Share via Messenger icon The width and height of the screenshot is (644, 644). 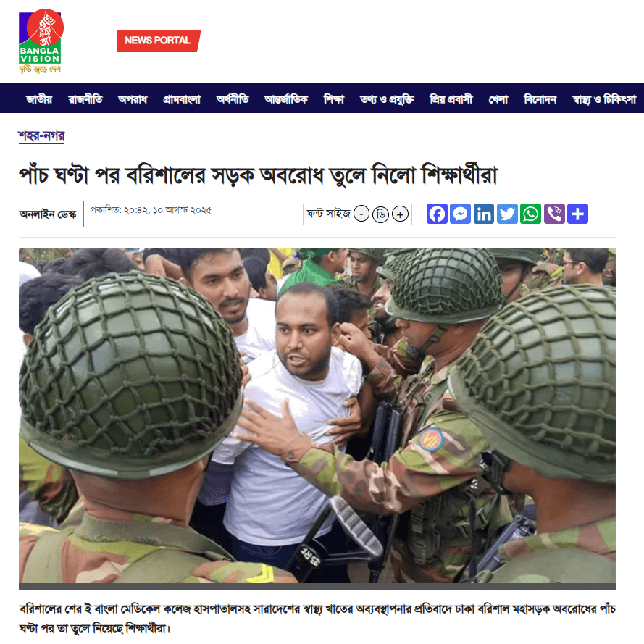460,214
